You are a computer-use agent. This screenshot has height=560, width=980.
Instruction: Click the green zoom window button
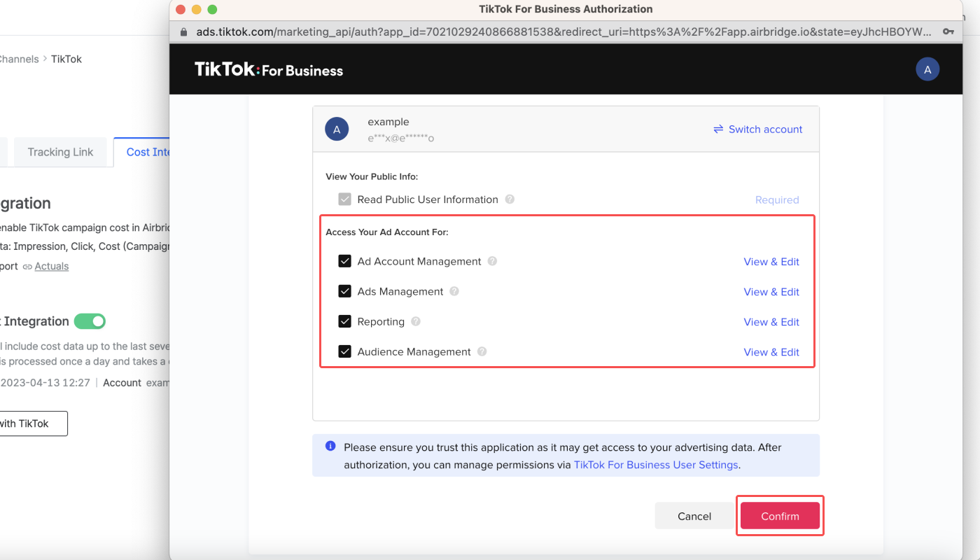[x=212, y=9]
